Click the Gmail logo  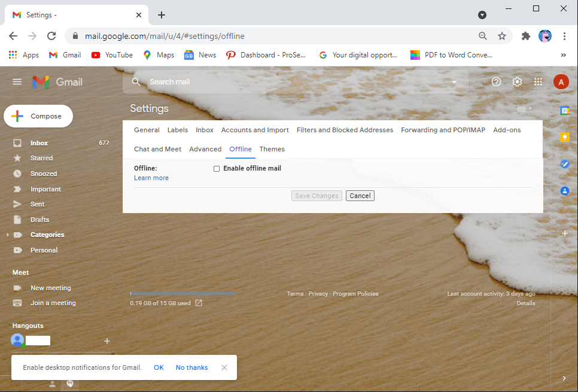pyautogui.click(x=57, y=81)
